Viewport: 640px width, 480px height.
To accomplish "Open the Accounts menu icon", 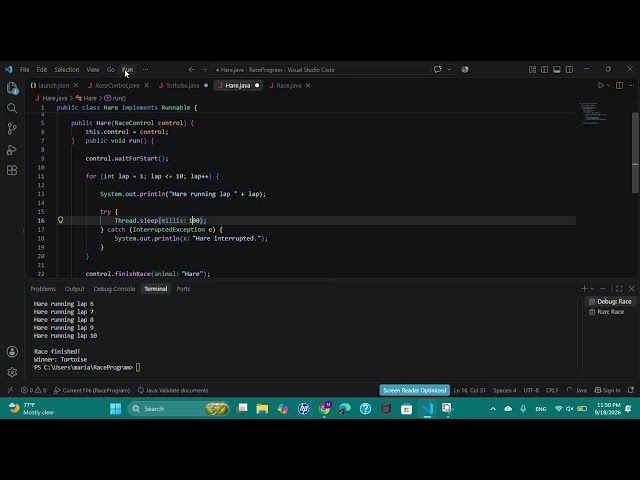I will click(x=12, y=352).
